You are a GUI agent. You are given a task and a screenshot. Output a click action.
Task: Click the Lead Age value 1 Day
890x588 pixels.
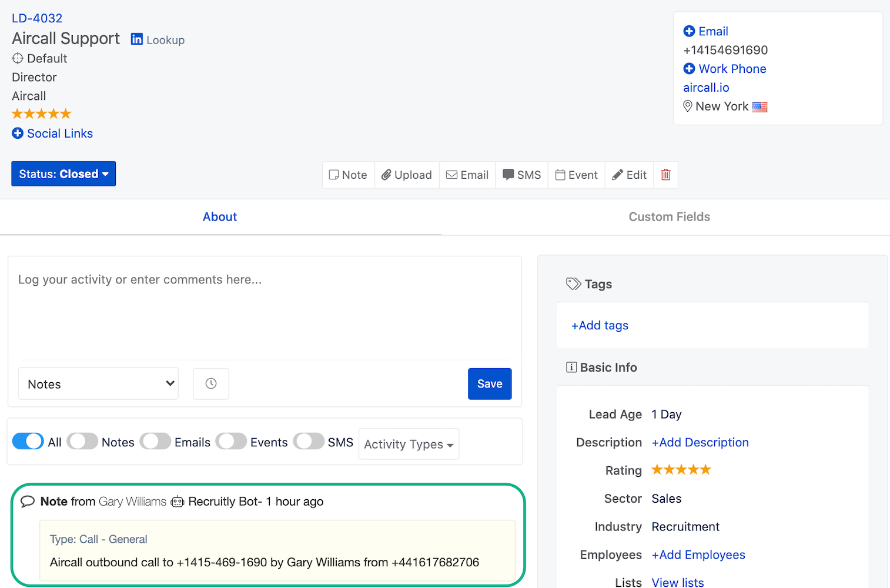pos(667,414)
